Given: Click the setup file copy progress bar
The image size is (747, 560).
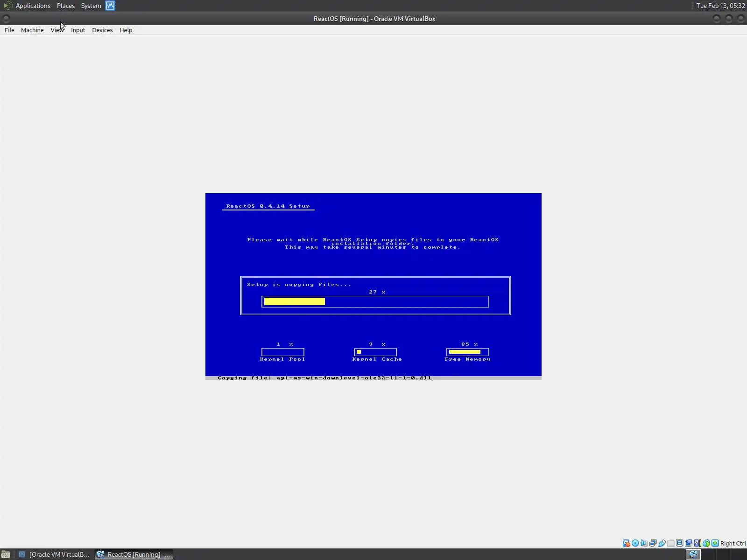Looking at the screenshot, I should [375, 301].
